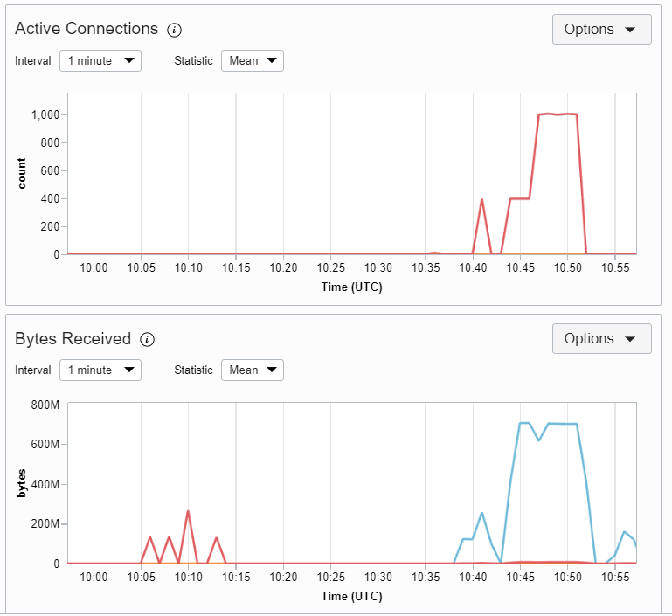This screenshot has width=672, height=616.
Task: Click the small bump at 10:36 in Active Connections
Action: pos(434,253)
